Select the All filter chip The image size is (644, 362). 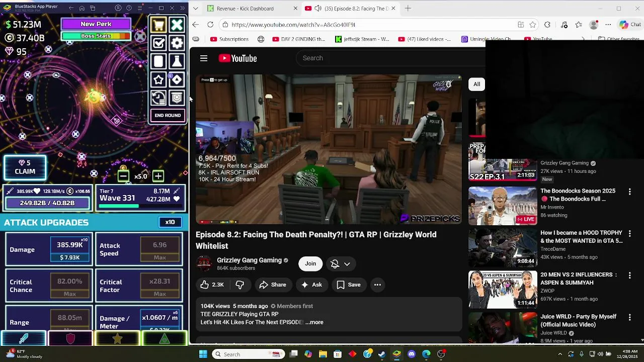pyautogui.click(x=476, y=84)
